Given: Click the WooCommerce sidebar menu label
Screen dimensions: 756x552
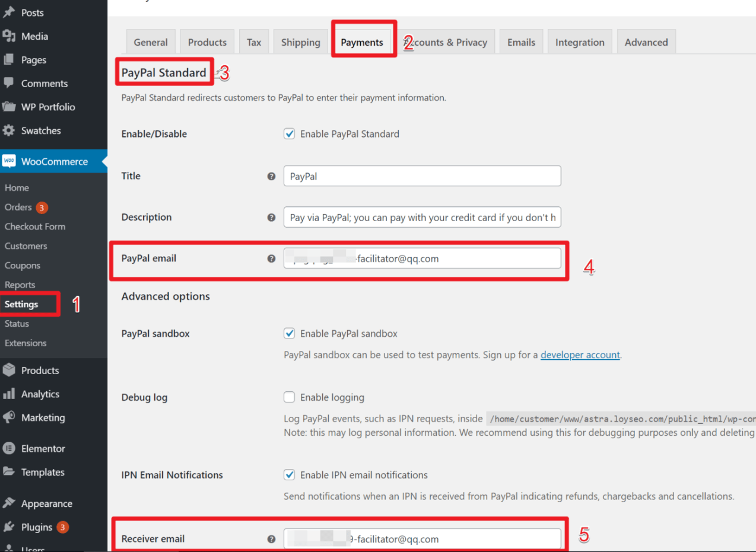Looking at the screenshot, I should [55, 161].
